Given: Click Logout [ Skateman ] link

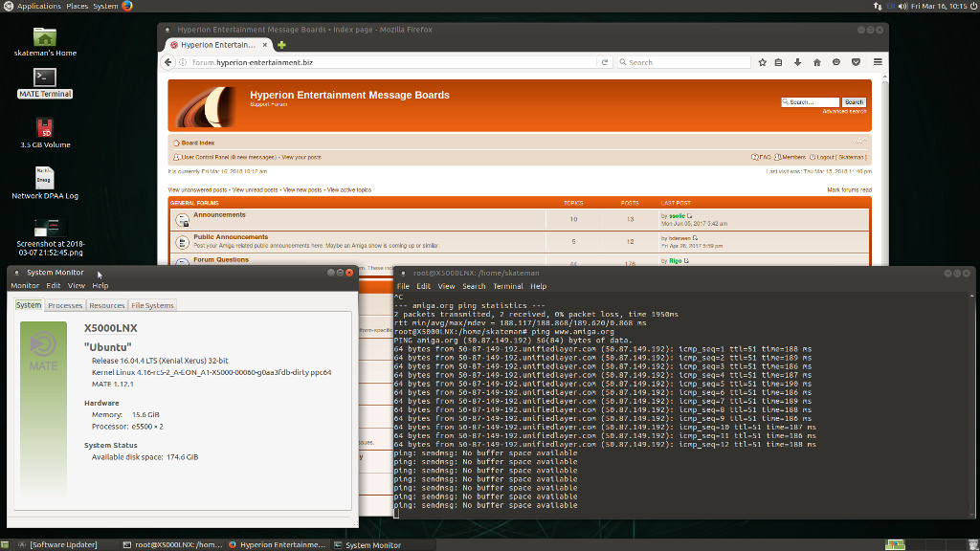Looking at the screenshot, I should click(841, 158).
